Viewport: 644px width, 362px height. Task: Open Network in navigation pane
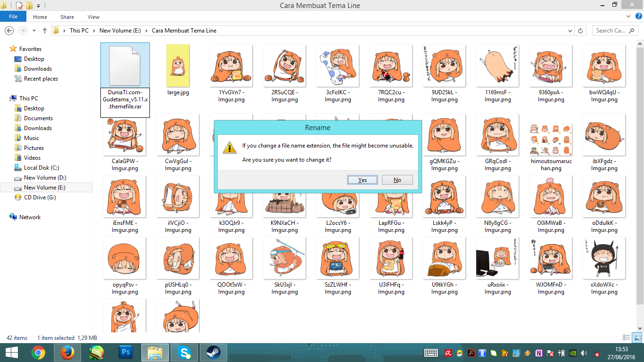point(30,217)
